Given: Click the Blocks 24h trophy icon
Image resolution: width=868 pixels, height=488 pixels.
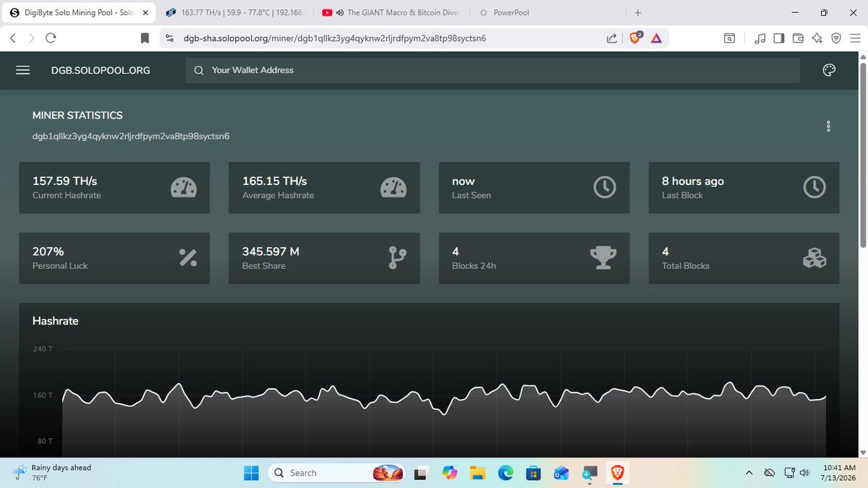Looking at the screenshot, I should [603, 258].
